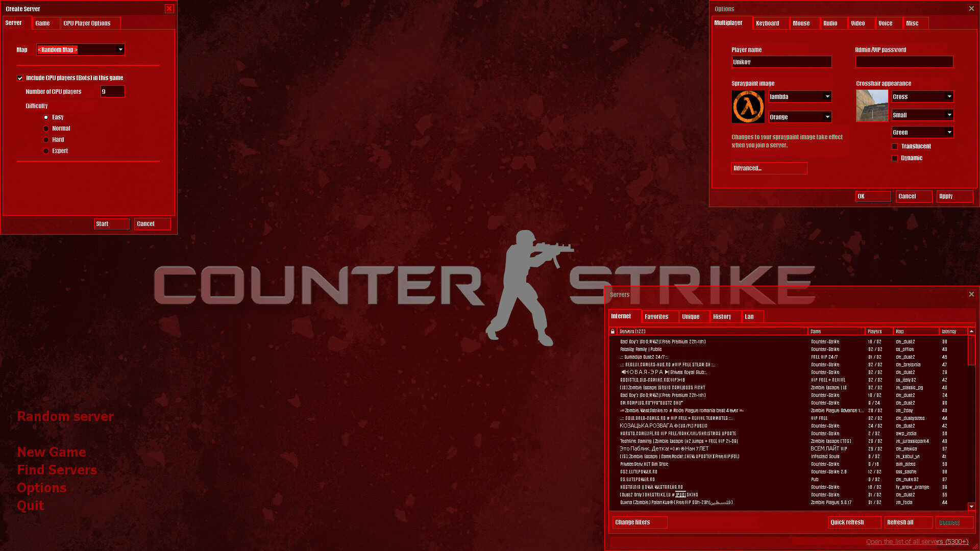This screenshot has height=551, width=980.
Task: Click the Quick refresh button
Action: (853, 522)
